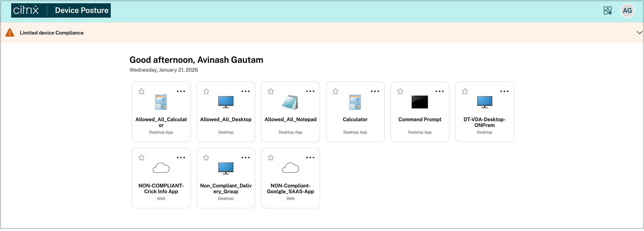
Task: Star the Command Prompt app
Action: (400, 91)
